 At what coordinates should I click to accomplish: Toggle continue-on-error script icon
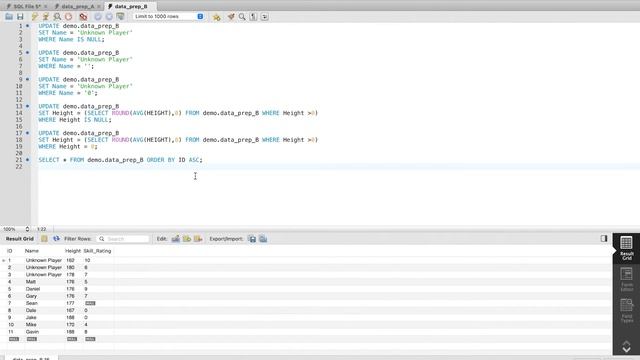[x=83, y=17]
